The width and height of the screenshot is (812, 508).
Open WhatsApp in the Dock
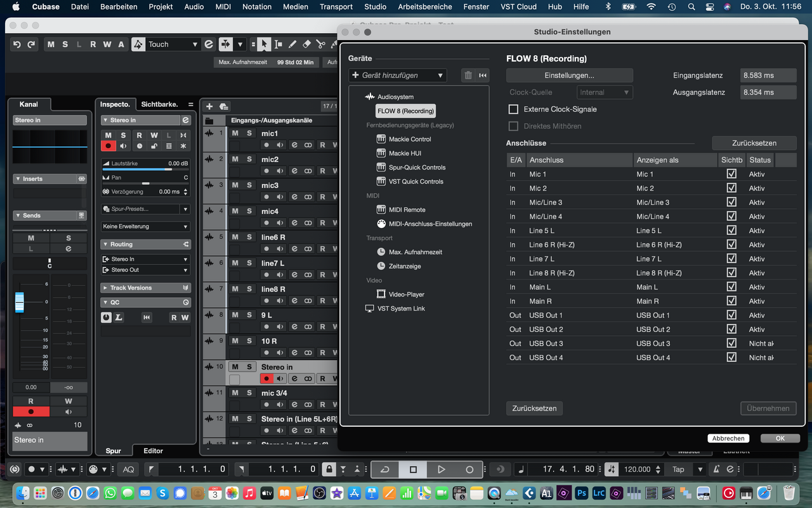pos(110,493)
